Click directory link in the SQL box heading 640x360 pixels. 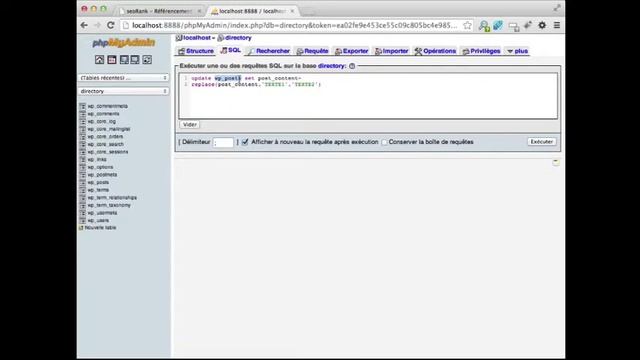point(331,66)
